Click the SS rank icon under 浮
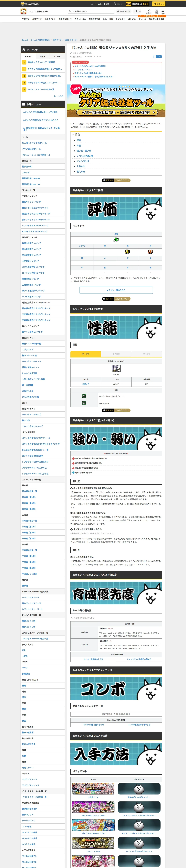The height and width of the screenshot is (868, 186). 151,252
